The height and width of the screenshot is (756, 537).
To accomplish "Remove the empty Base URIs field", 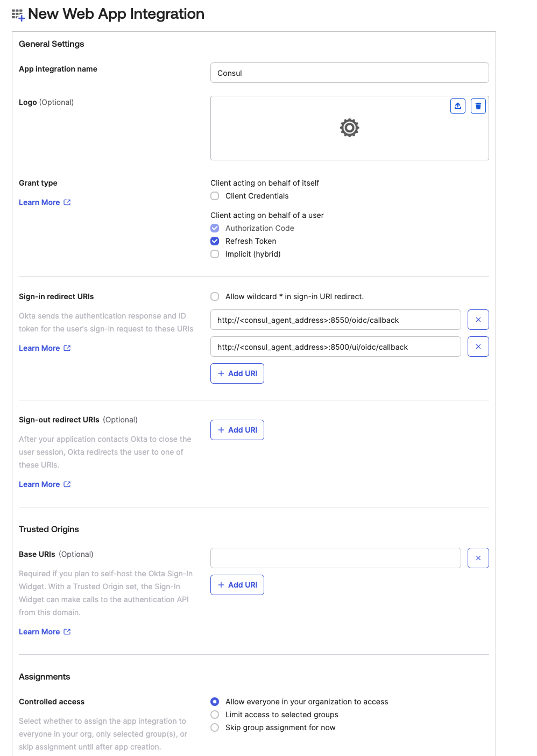I will tap(478, 558).
